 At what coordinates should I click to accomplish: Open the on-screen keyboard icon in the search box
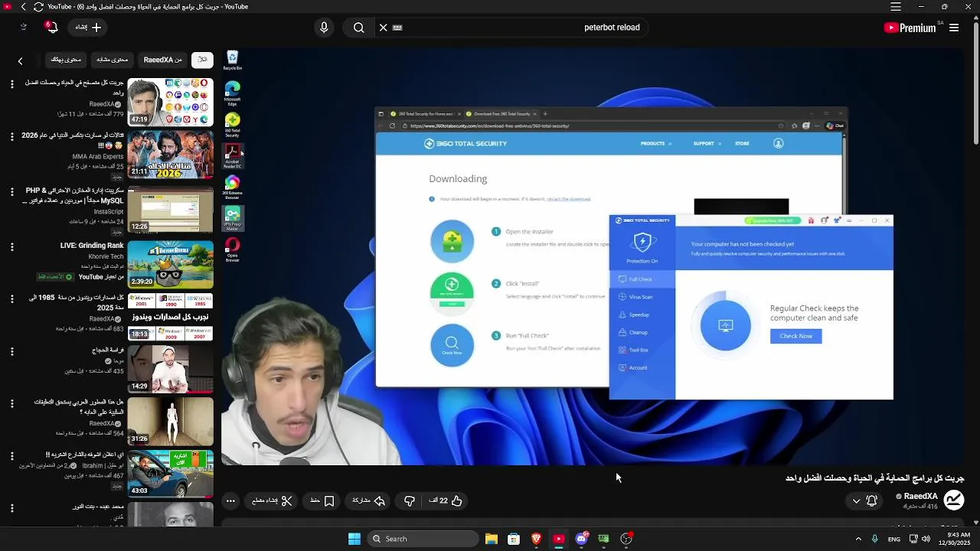(x=397, y=28)
